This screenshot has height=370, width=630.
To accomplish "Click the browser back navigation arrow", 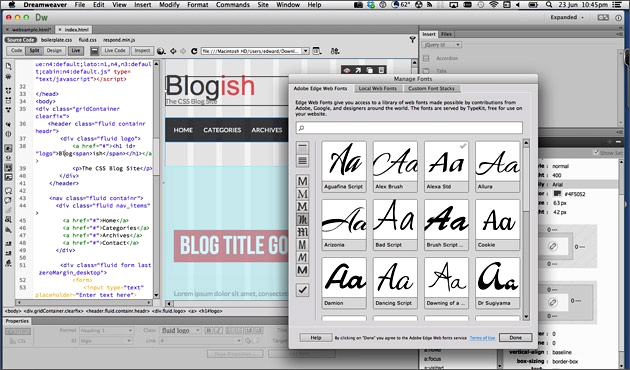I will pos(173,51).
